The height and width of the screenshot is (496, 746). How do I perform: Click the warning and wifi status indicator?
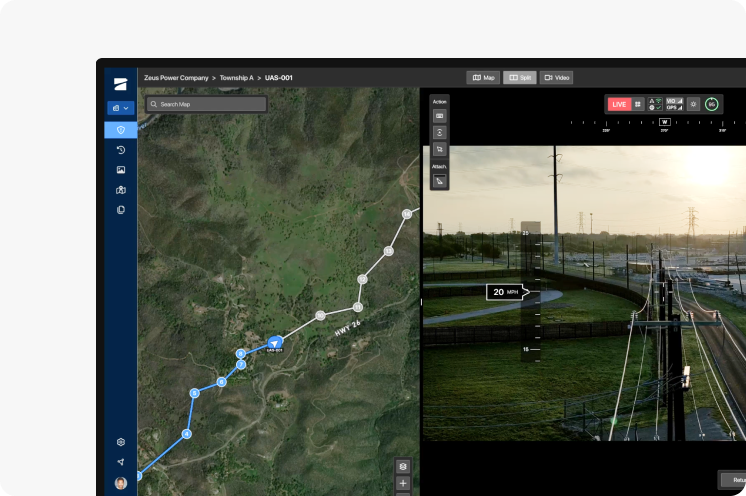[655, 104]
